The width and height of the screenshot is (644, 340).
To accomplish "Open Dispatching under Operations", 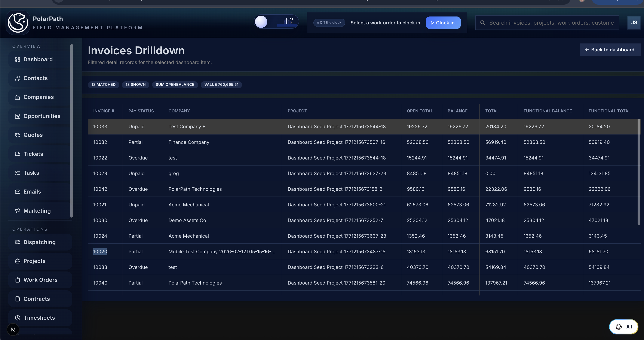I will (39, 242).
